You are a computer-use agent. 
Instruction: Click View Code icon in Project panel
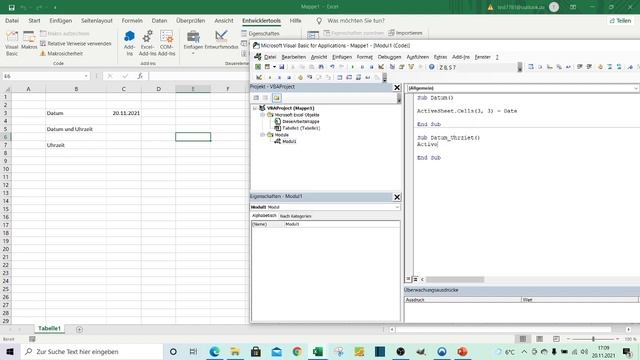pyautogui.click(x=256, y=98)
